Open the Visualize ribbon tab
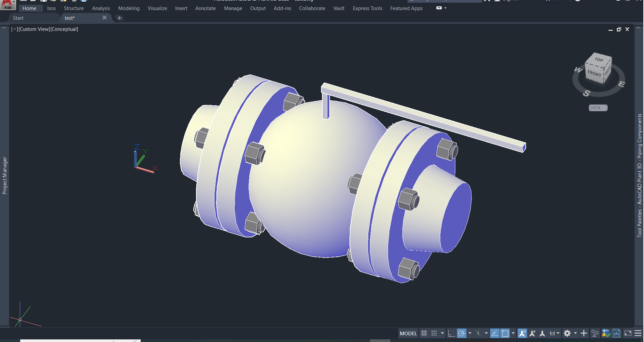This screenshot has width=644, height=342. [157, 8]
